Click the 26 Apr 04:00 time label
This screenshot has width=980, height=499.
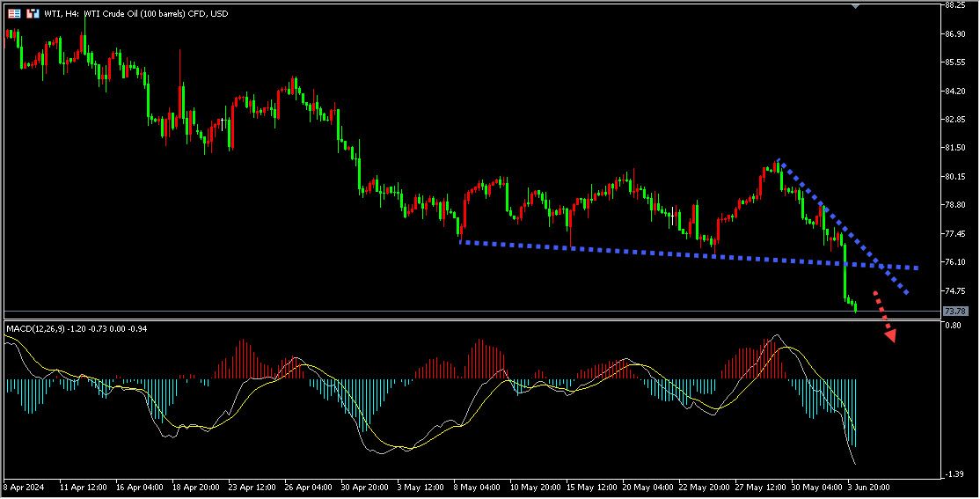308,486
